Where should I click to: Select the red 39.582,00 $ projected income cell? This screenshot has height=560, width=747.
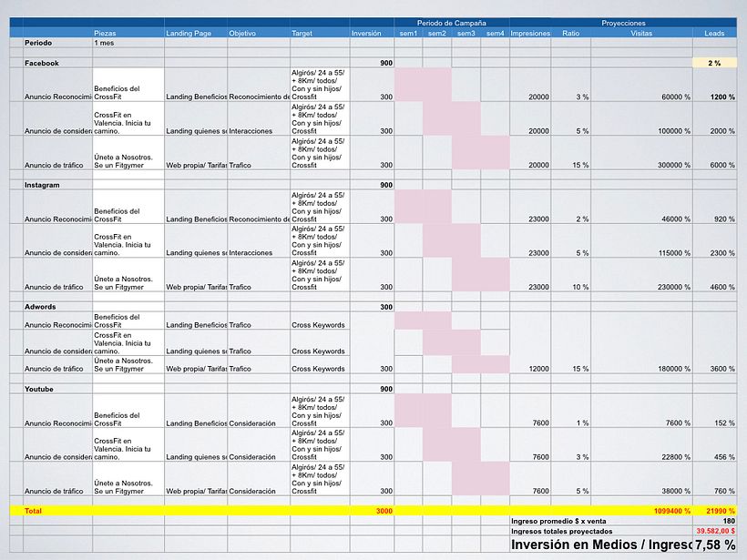(712, 531)
